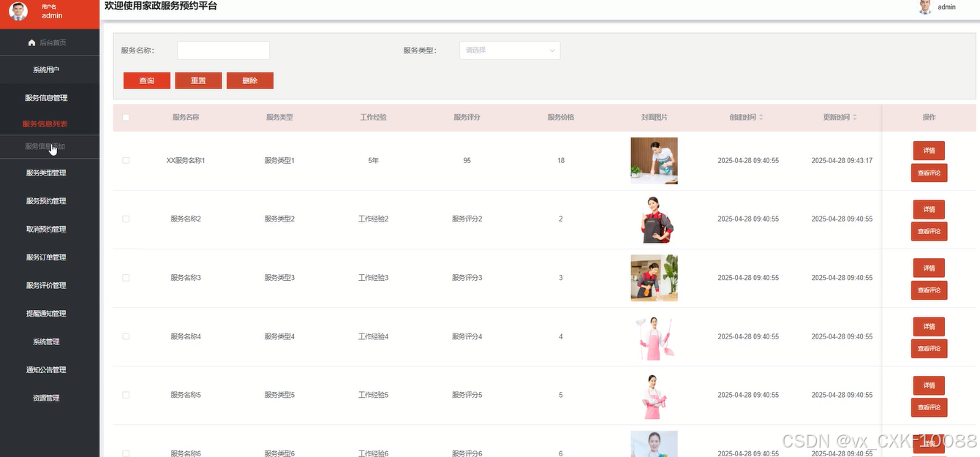Open 服务信息添加 submenu item
980x457 pixels.
[45, 146]
